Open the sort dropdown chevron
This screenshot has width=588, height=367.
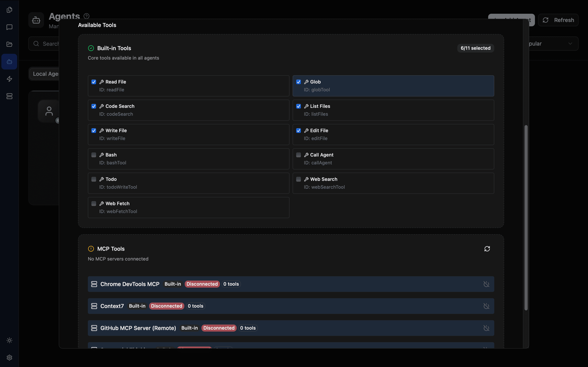pyautogui.click(x=570, y=44)
